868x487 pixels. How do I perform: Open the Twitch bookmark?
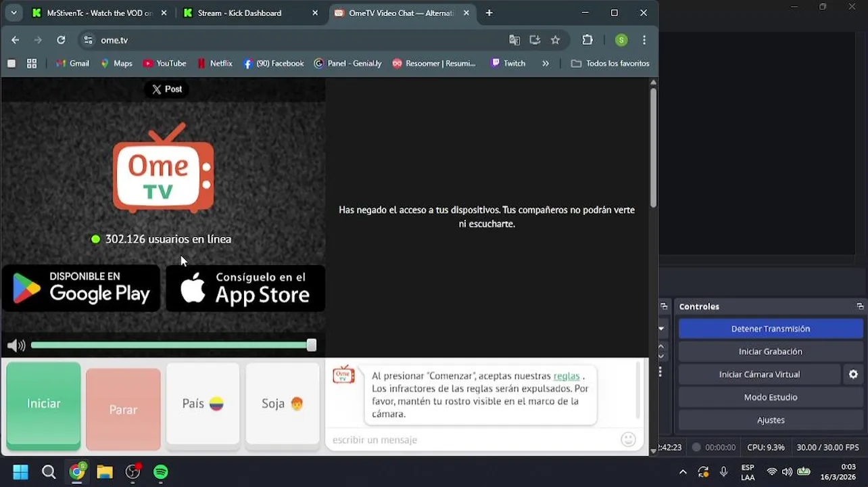click(x=508, y=64)
